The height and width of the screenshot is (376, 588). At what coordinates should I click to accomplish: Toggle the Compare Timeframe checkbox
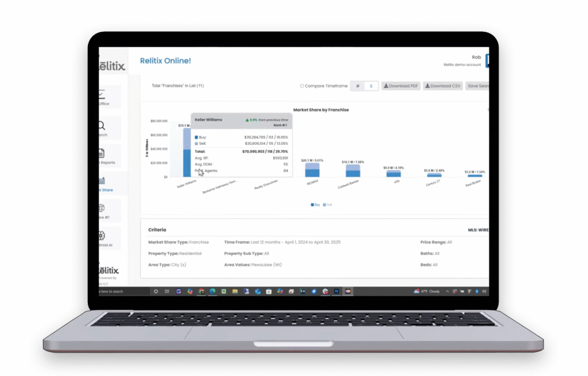click(x=302, y=86)
